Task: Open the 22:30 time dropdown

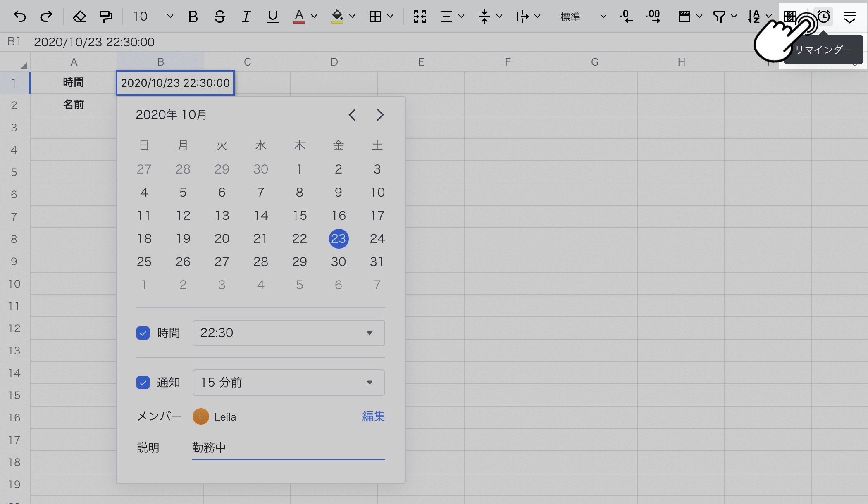Action: tap(289, 333)
